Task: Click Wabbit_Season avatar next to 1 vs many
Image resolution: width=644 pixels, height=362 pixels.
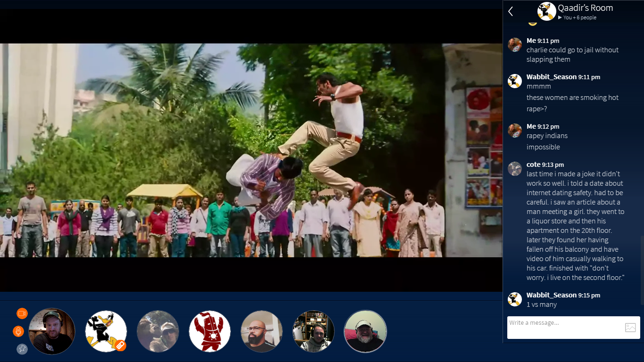Action: pos(515,299)
